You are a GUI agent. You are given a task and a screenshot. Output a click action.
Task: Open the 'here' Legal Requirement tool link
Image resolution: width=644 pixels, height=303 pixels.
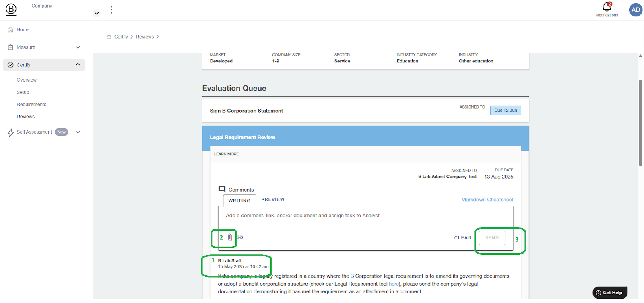394,284
